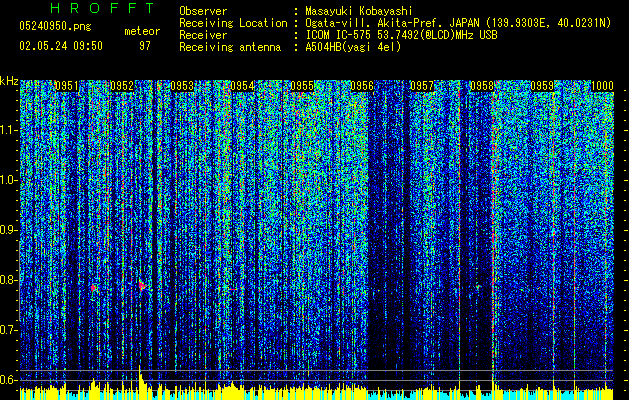This screenshot has height=400, width=629.
Task: Click the 1000 time marker
Action: point(602,86)
